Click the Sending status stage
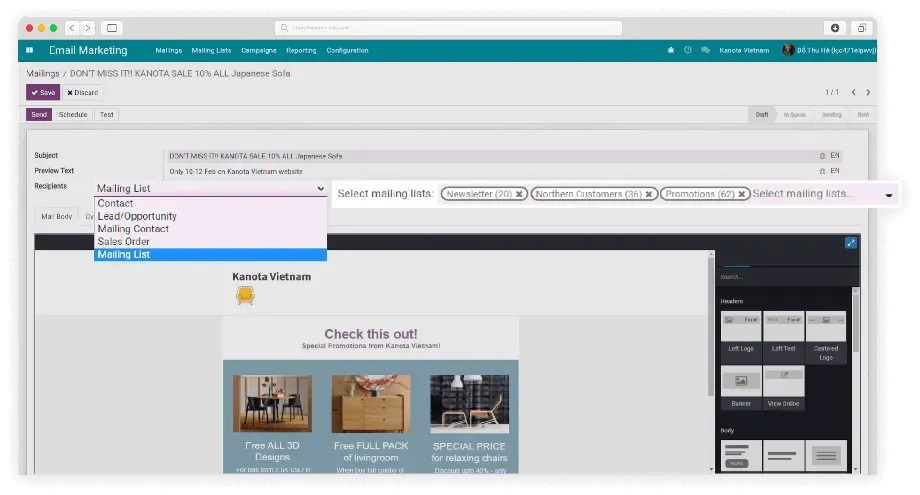The width and height of the screenshot is (920, 495). (831, 115)
